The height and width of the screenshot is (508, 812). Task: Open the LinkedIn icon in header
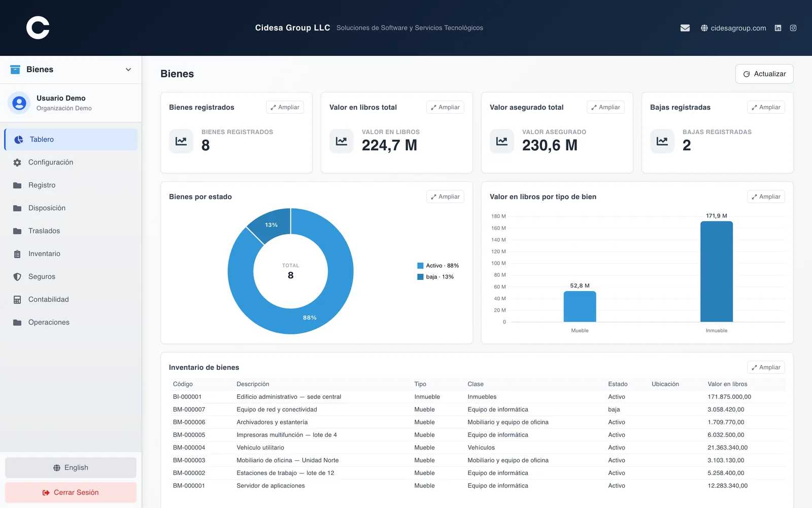tap(778, 28)
